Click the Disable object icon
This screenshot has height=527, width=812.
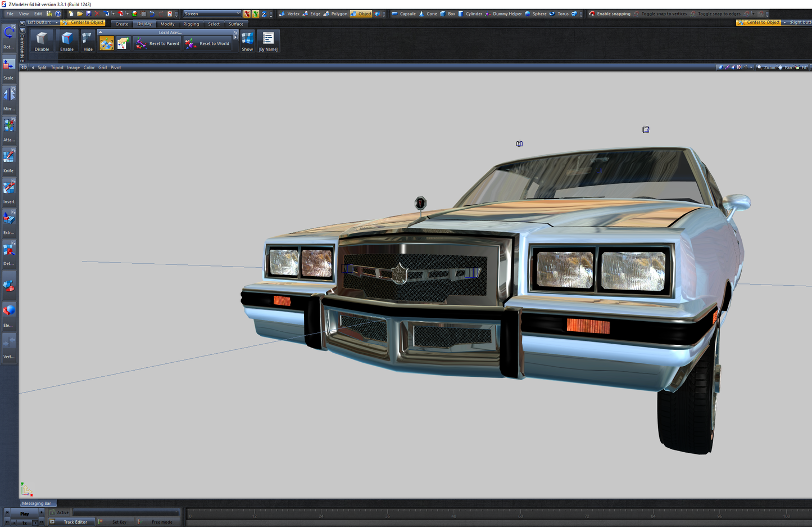coord(42,42)
